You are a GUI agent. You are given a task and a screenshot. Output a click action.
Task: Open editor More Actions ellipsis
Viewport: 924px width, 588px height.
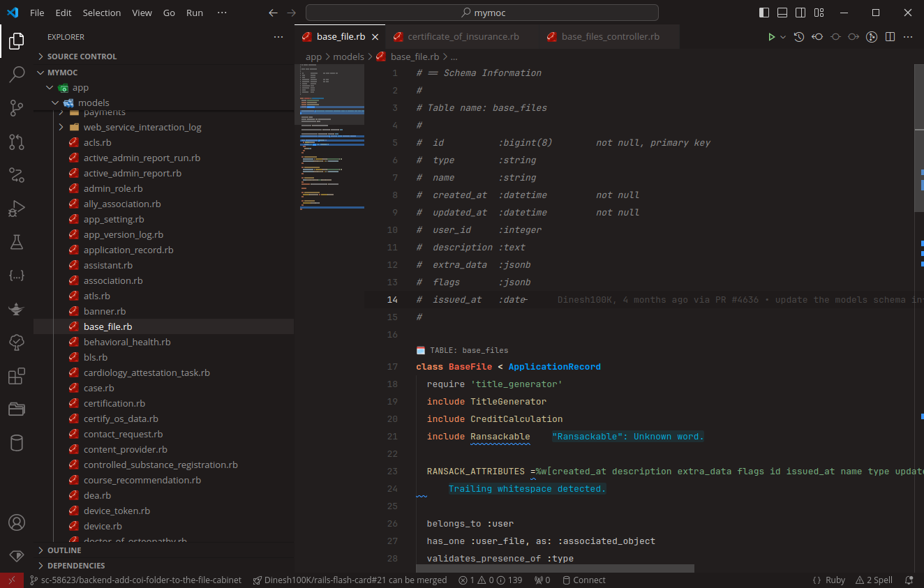tap(908, 37)
